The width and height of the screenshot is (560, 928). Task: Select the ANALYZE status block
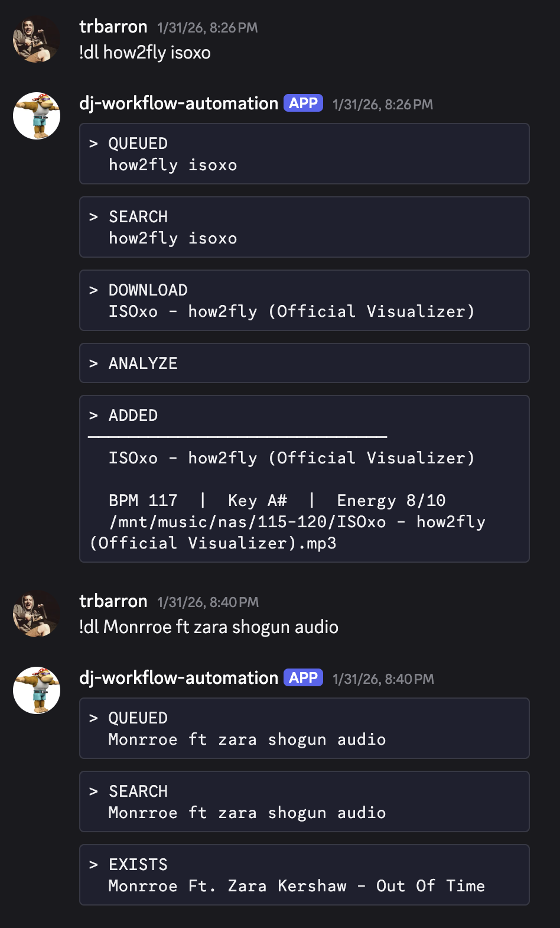[304, 363]
